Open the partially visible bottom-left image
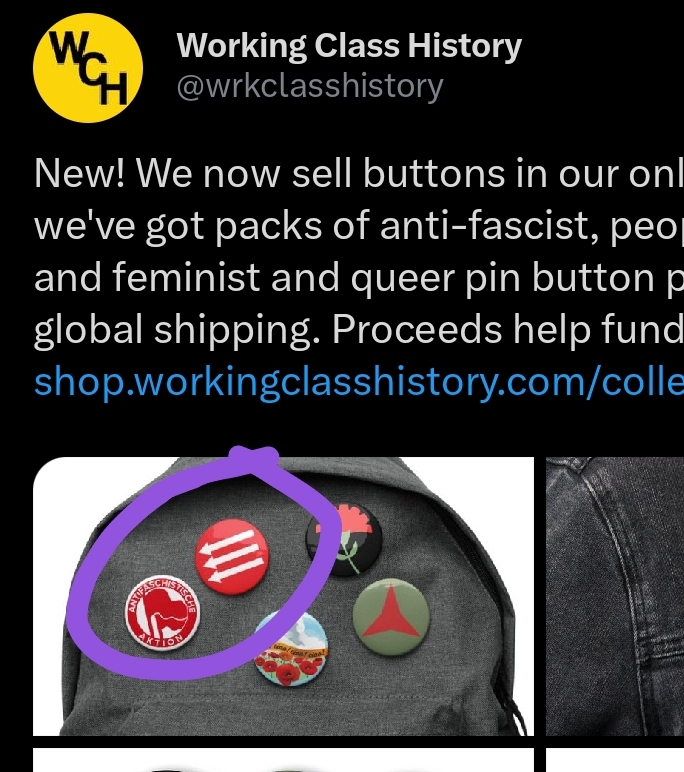This screenshot has width=684, height=772. point(283,760)
